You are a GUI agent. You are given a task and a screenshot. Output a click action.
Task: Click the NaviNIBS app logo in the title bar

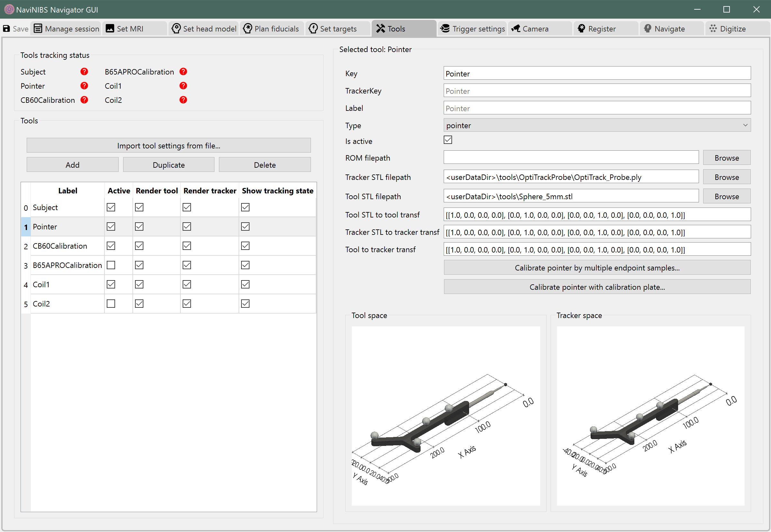(9, 9)
